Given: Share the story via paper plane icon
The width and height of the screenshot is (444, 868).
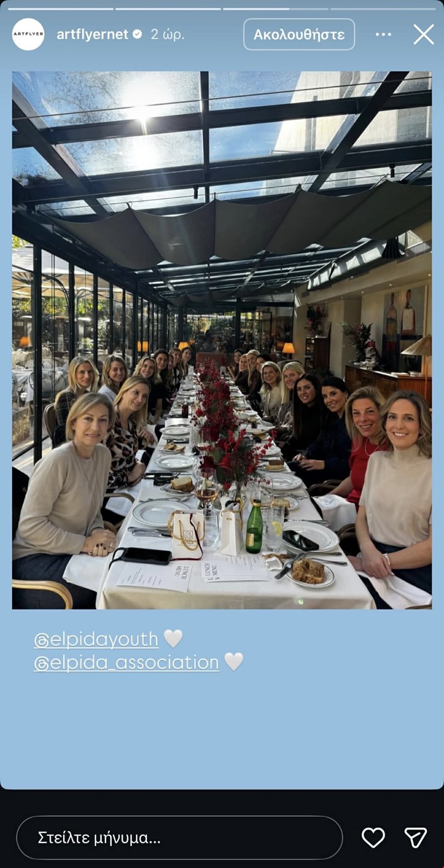Looking at the screenshot, I should point(415,837).
